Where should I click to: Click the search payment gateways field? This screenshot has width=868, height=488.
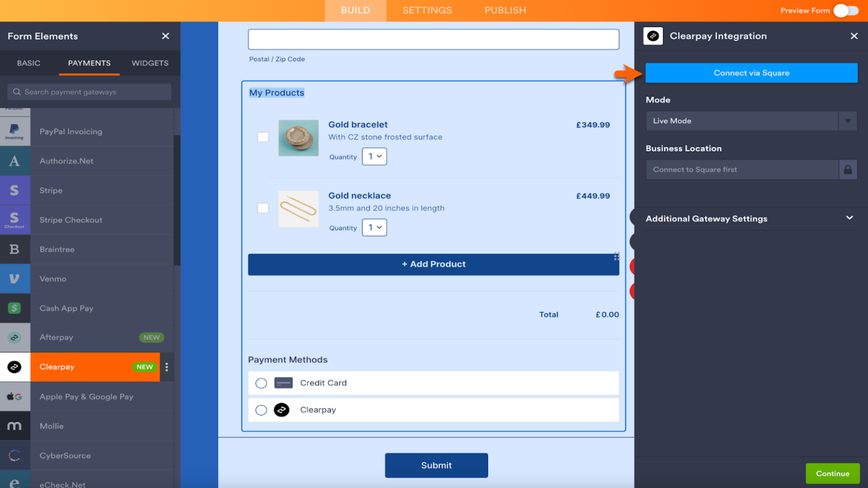tap(89, 91)
